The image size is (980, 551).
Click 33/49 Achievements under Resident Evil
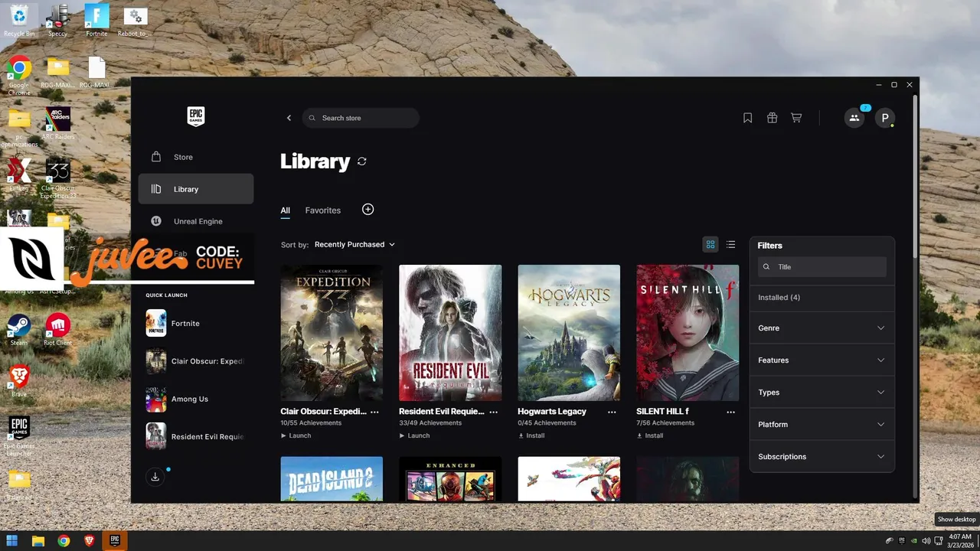[430, 423]
